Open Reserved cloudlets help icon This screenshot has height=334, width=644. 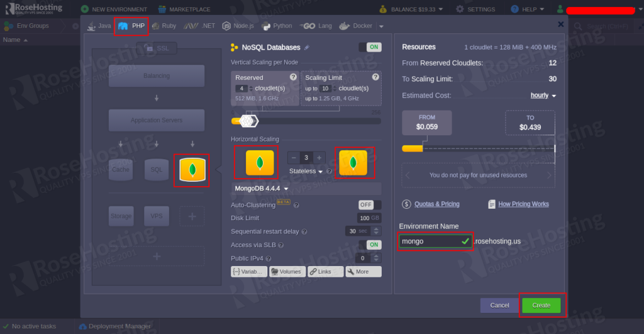pos(293,77)
